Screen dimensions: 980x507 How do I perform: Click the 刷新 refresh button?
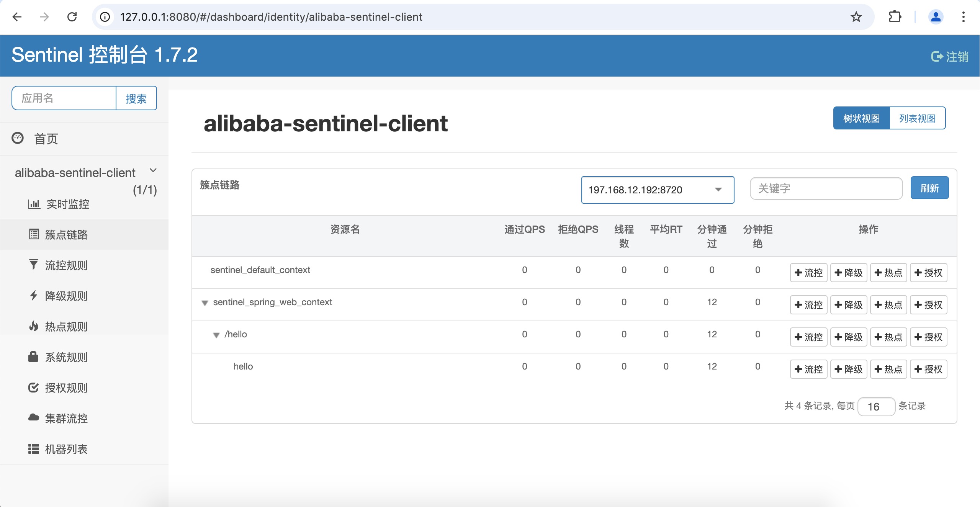(929, 188)
